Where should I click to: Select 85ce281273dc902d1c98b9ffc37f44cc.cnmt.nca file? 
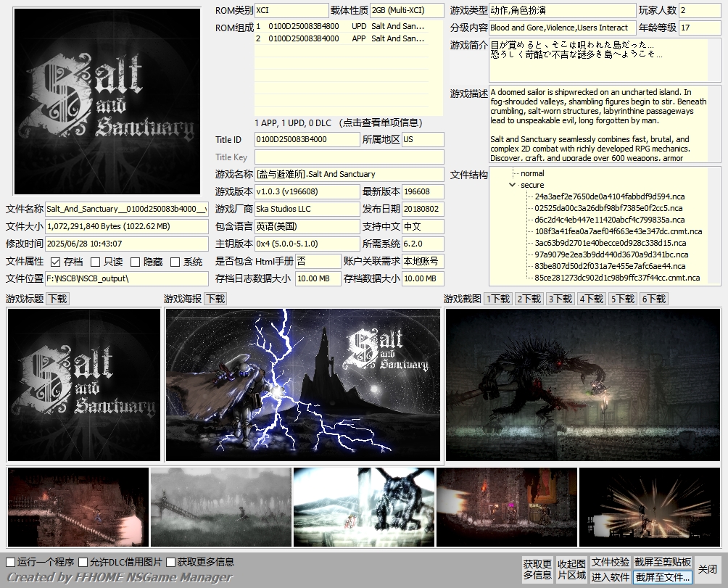click(617, 278)
